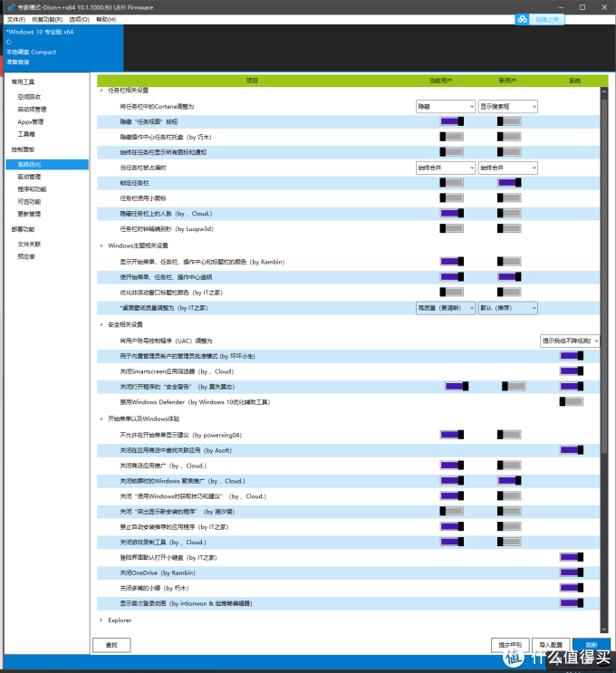Open the 恢复功能(R) menu

click(x=47, y=19)
